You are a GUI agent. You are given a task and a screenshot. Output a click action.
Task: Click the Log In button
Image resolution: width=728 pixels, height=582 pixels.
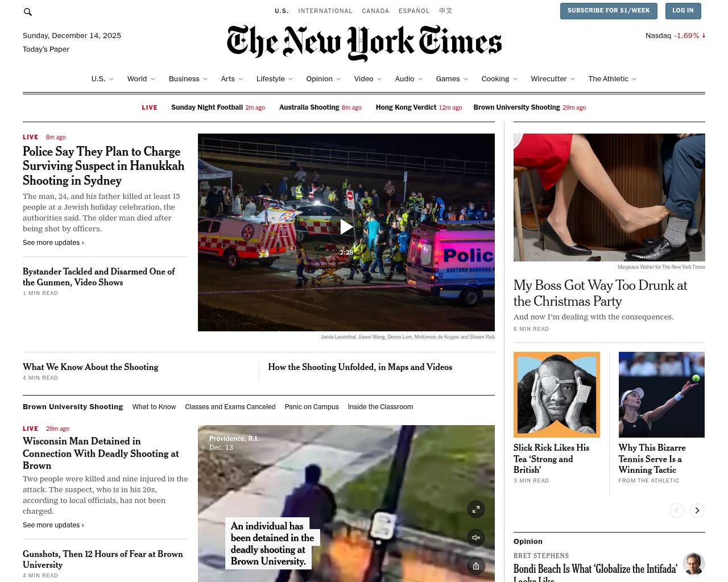[682, 11]
